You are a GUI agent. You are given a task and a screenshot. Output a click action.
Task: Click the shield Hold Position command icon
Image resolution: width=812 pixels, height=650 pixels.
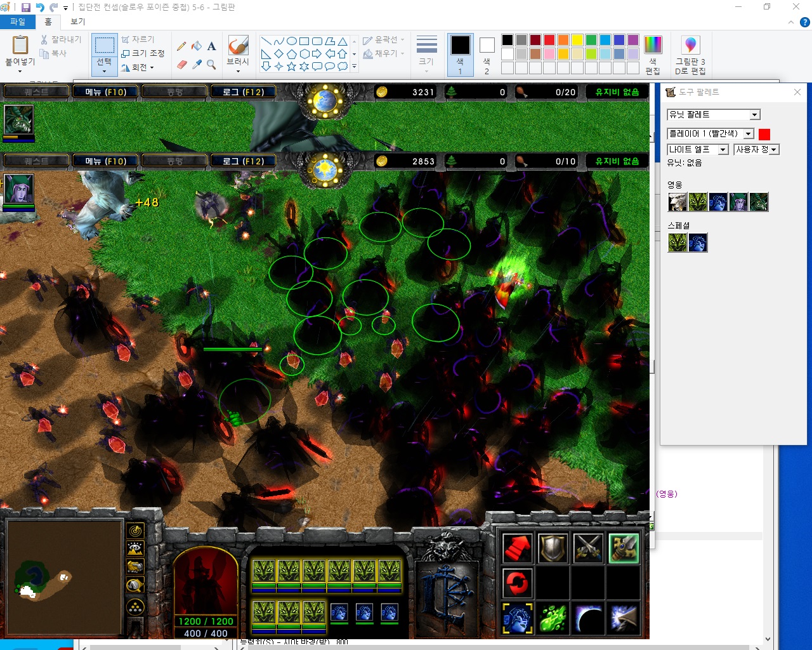(x=553, y=548)
